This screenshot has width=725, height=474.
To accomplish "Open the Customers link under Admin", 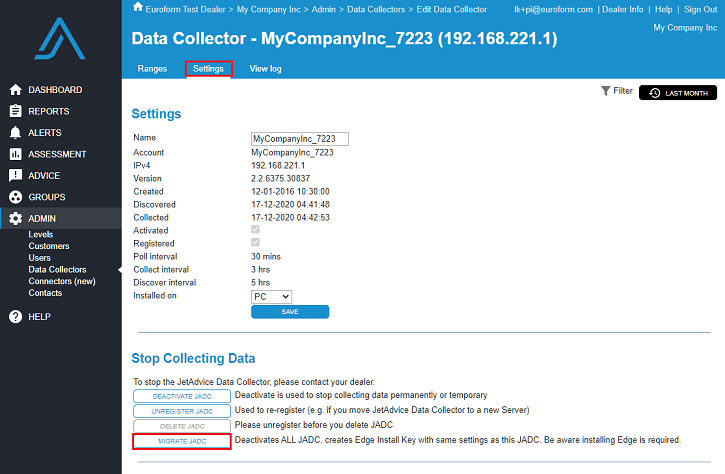I will coord(49,246).
